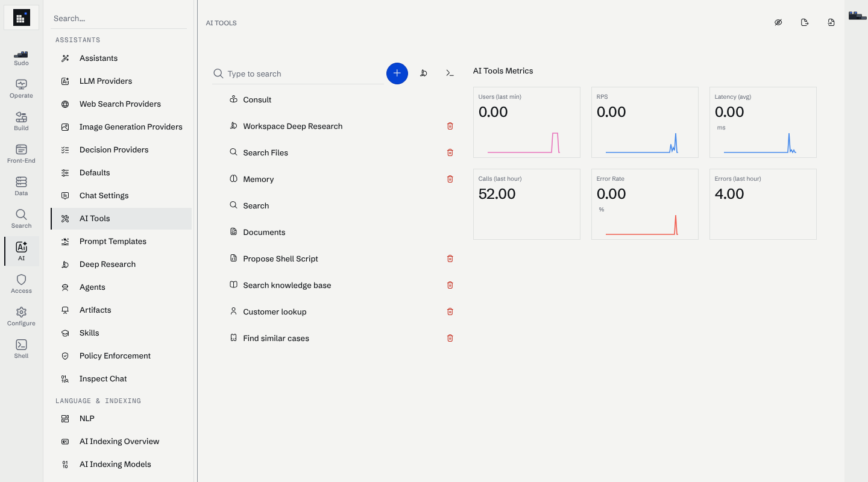Navigate to Policy Enforcement
This screenshot has width=868, height=482.
click(x=121, y=356)
